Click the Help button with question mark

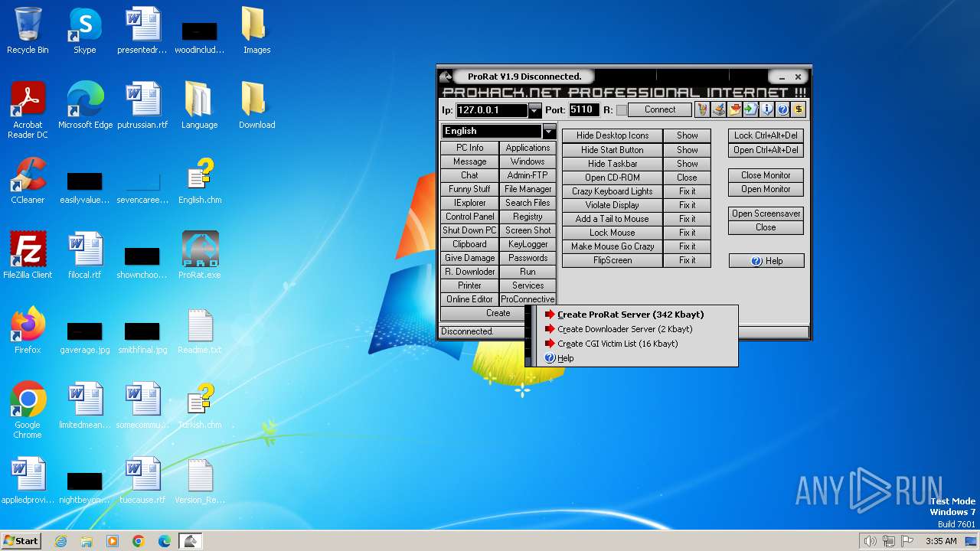click(x=766, y=261)
